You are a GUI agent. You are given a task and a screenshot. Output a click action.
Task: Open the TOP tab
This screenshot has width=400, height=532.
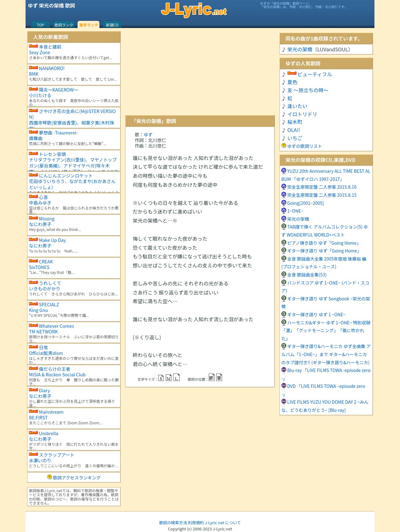click(40, 25)
